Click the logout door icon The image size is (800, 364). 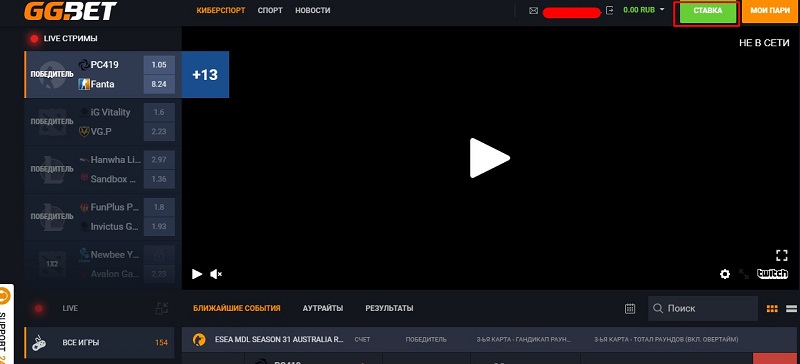tap(610, 10)
